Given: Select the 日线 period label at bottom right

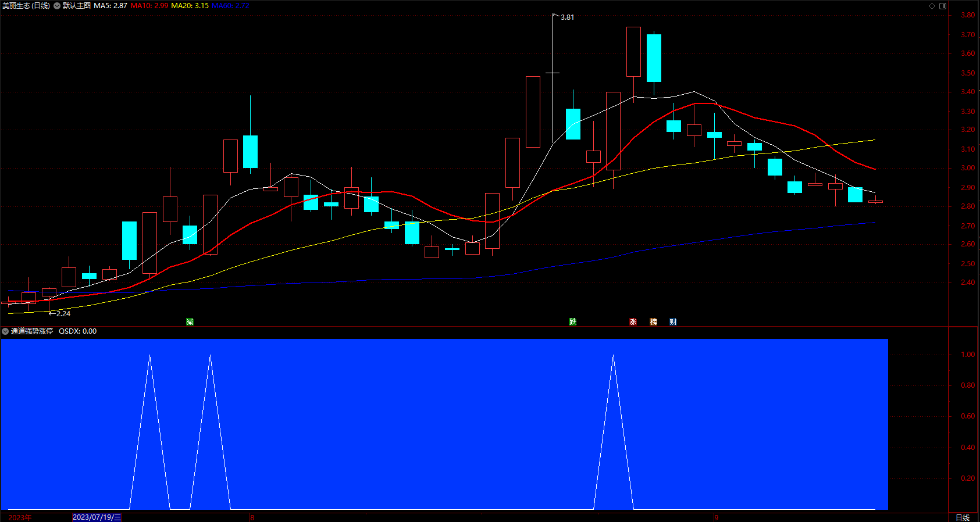Looking at the screenshot, I should pos(963,517).
